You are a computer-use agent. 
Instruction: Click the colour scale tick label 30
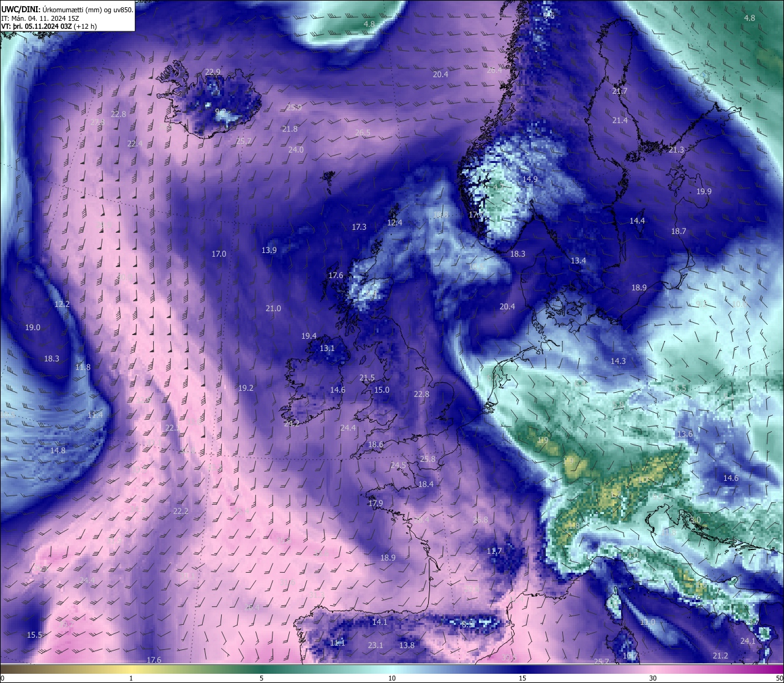(x=653, y=678)
